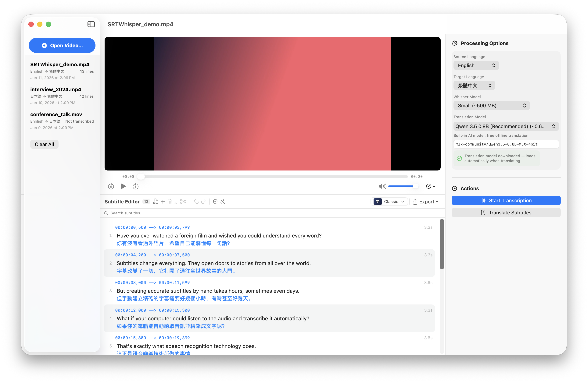Click the 00:30 total duration label
This screenshot has height=383, width=588.
[x=417, y=177]
